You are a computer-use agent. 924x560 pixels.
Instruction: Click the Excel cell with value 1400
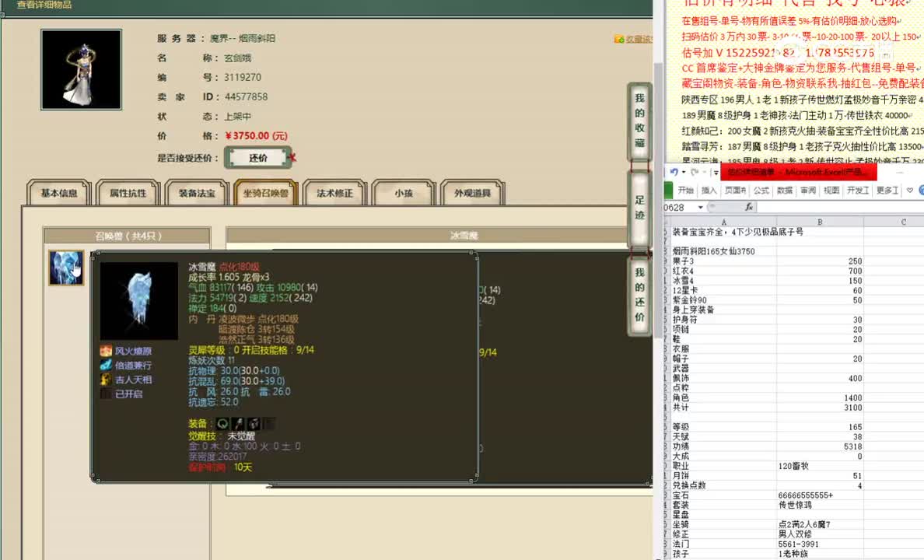pos(820,398)
